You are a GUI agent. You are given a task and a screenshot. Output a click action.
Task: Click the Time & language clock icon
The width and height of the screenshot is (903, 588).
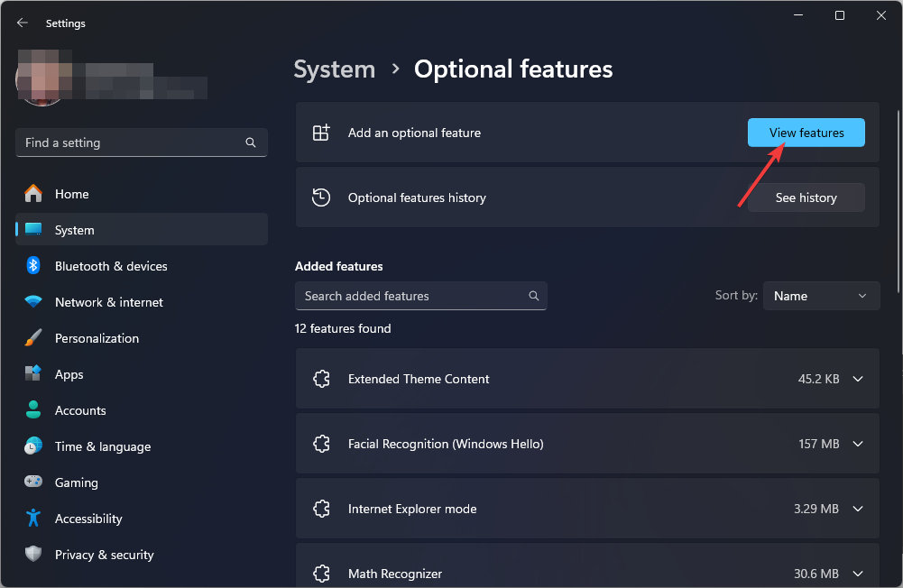33,446
